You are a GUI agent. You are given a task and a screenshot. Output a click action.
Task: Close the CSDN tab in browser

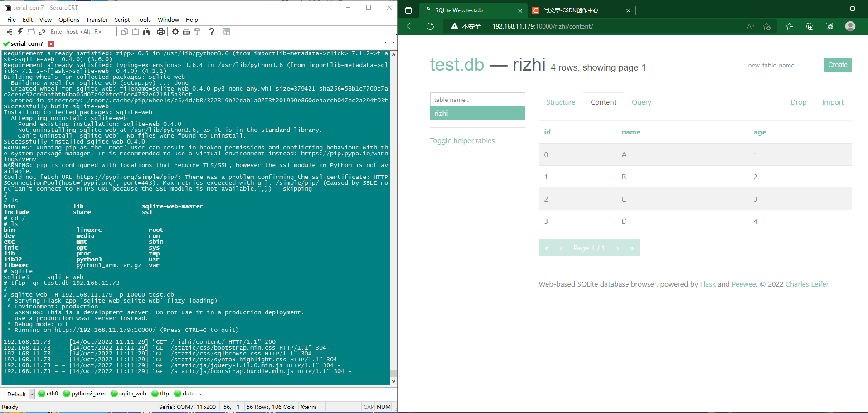pyautogui.click(x=628, y=10)
